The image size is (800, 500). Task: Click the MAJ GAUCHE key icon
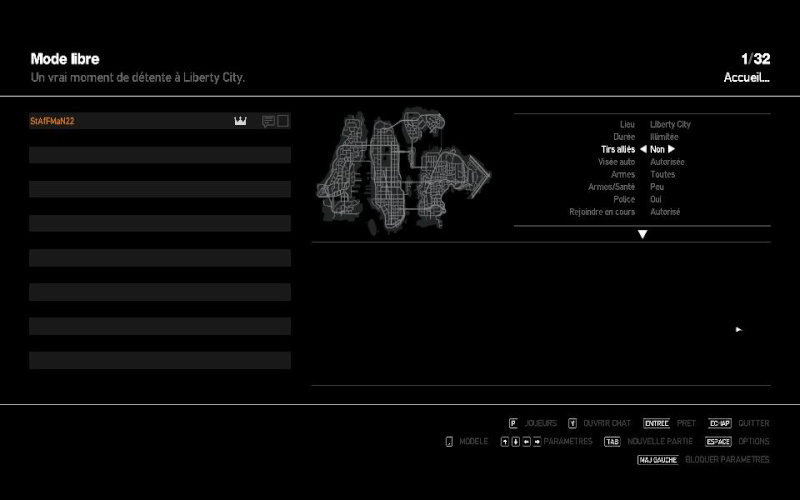(658, 460)
